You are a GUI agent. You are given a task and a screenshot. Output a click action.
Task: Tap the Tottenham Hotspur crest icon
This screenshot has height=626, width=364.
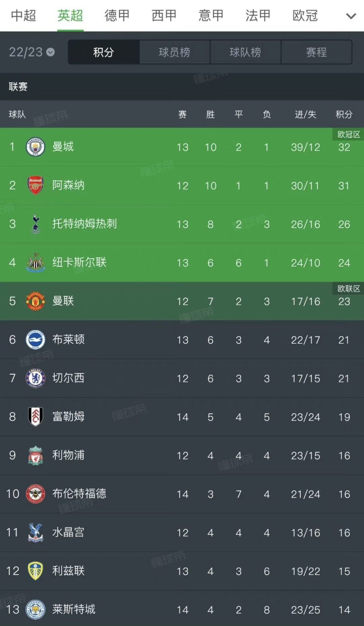(x=35, y=224)
